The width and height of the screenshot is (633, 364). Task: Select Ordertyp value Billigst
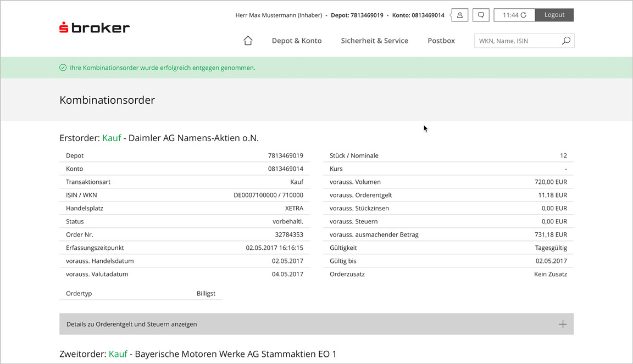click(x=206, y=293)
